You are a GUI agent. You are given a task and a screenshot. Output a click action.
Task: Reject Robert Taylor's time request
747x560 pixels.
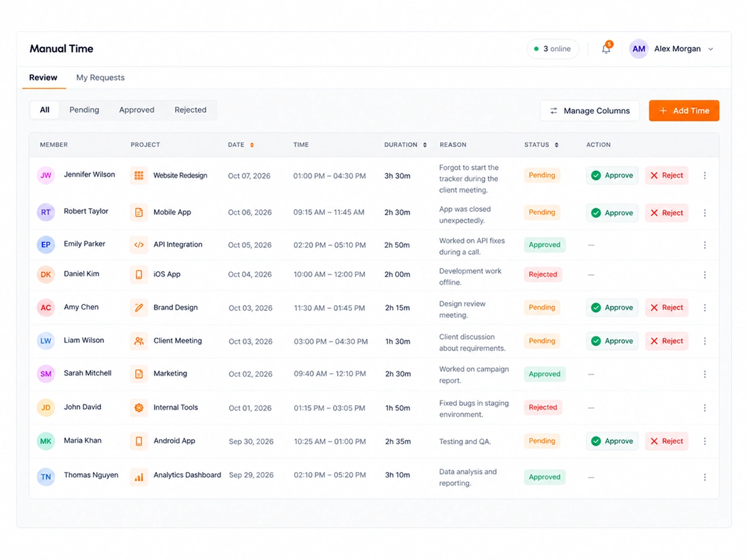click(667, 213)
